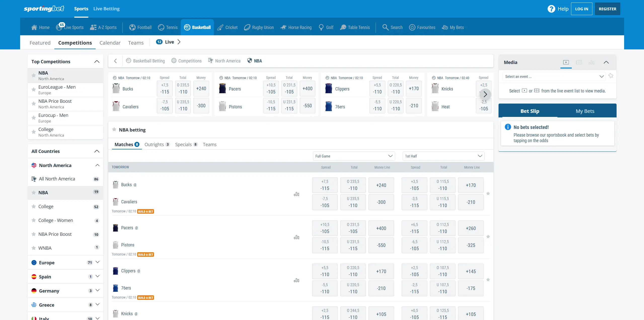Click the REGISTER button

click(x=607, y=9)
